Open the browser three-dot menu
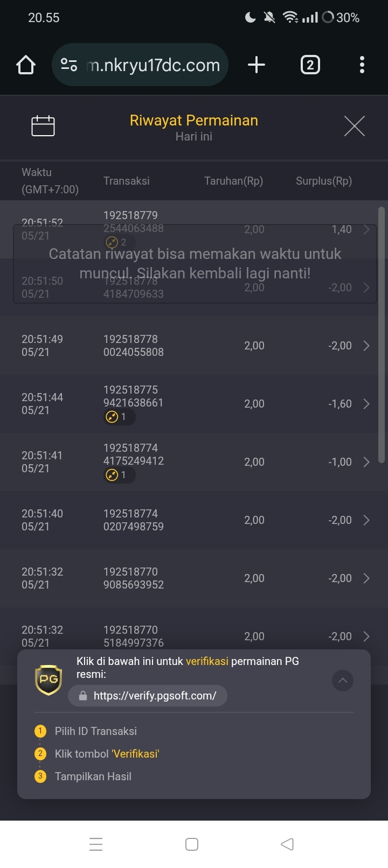This screenshot has width=388, height=868. tap(362, 65)
